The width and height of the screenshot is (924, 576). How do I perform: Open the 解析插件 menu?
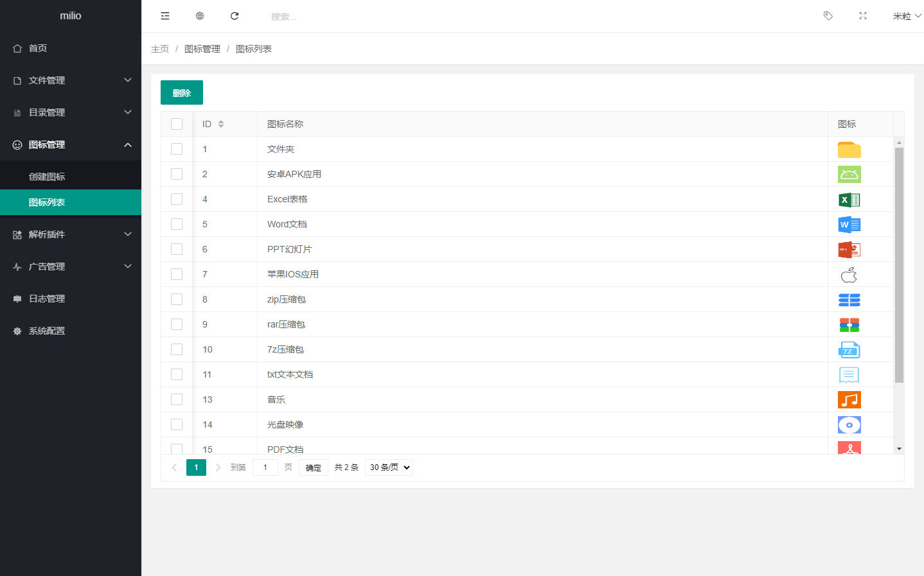[46, 234]
